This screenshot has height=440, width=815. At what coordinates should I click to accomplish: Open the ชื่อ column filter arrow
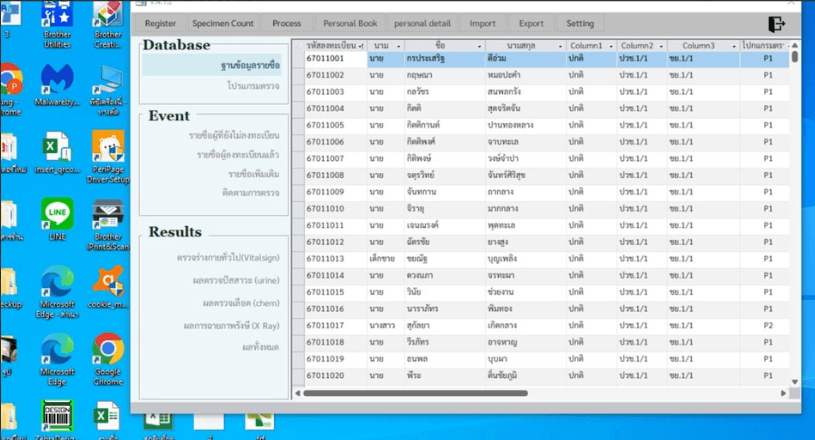point(479,46)
